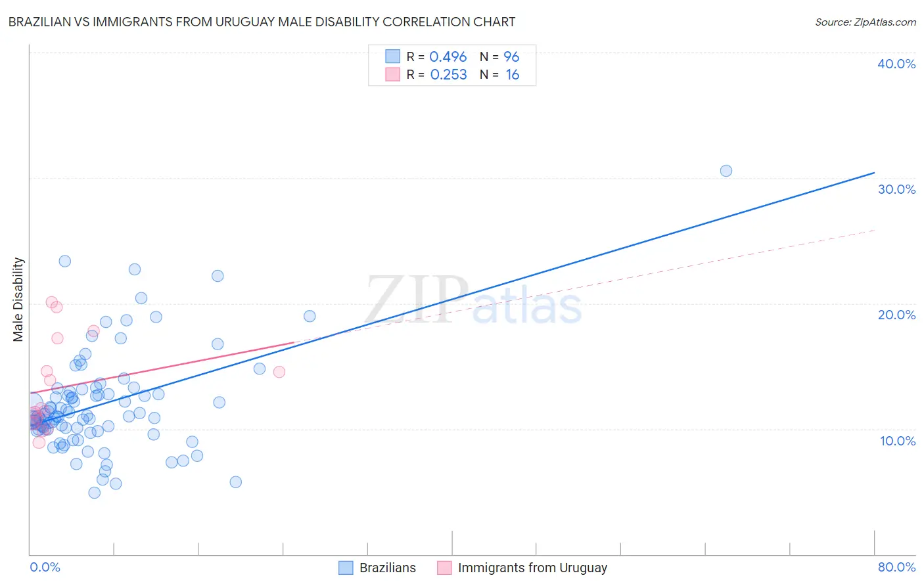Click the chart title text
Image resolution: width=924 pixels, height=586 pixels.
pos(262,22)
